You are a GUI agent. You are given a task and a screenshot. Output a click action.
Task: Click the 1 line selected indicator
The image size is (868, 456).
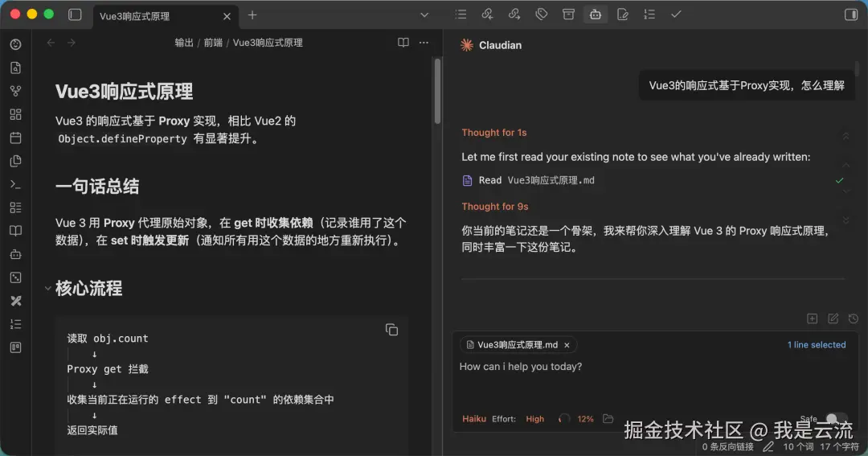(x=817, y=345)
